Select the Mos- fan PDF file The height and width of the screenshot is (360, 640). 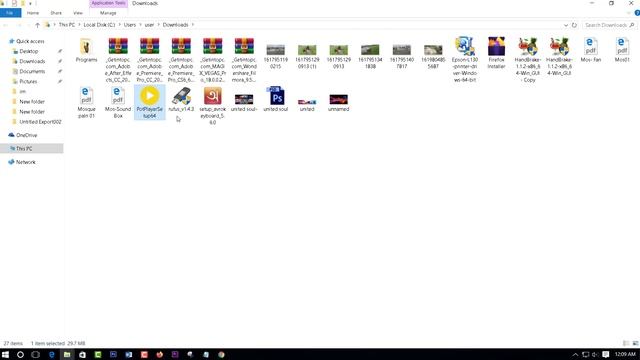click(x=591, y=50)
